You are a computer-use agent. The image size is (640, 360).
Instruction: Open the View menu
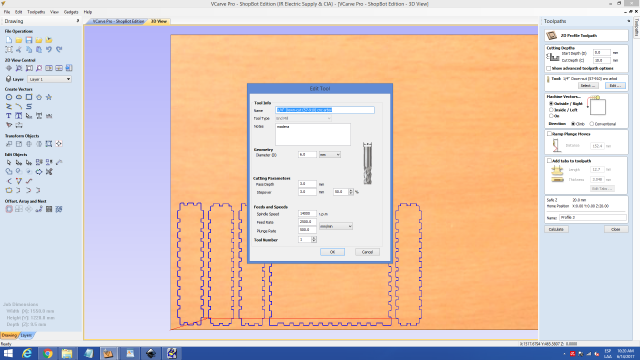54,12
